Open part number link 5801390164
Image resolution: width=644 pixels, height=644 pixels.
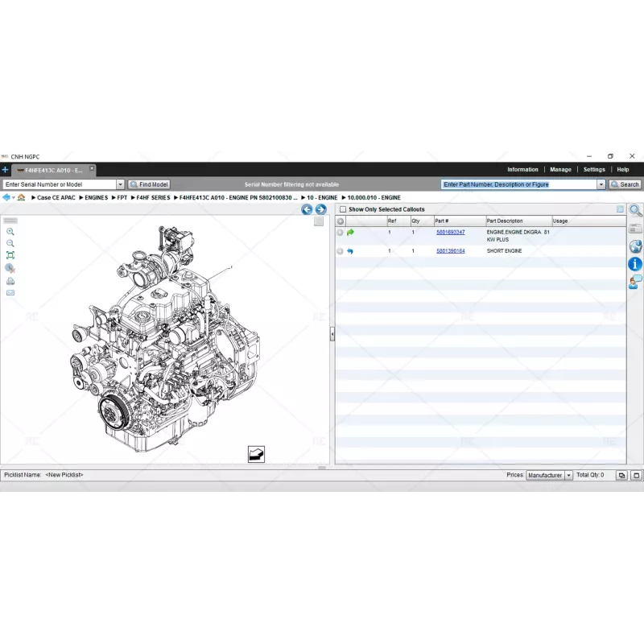pyautogui.click(x=450, y=251)
